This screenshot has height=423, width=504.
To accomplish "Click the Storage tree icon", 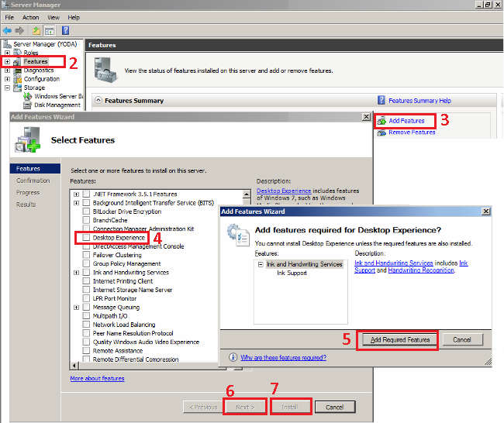I will tap(17, 88).
